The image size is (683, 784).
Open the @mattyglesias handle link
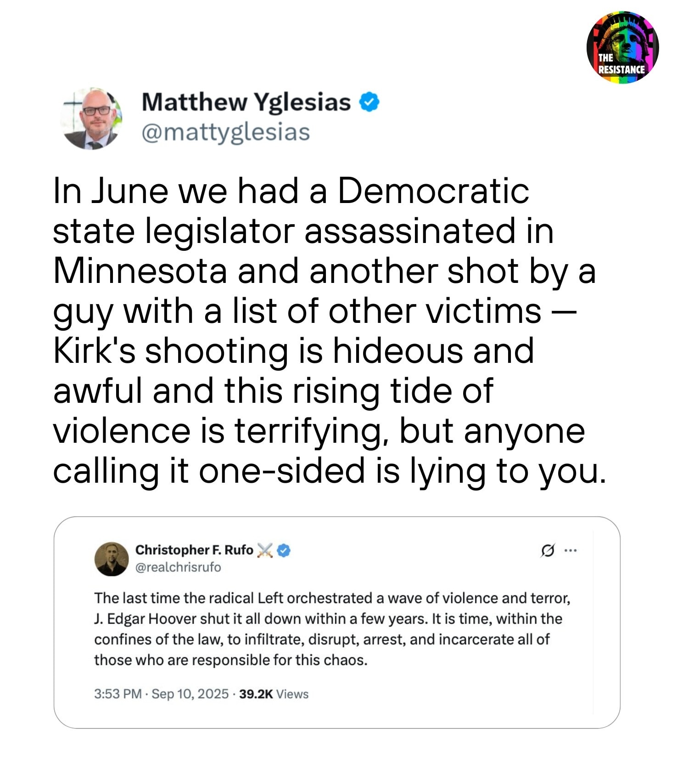coord(226,132)
